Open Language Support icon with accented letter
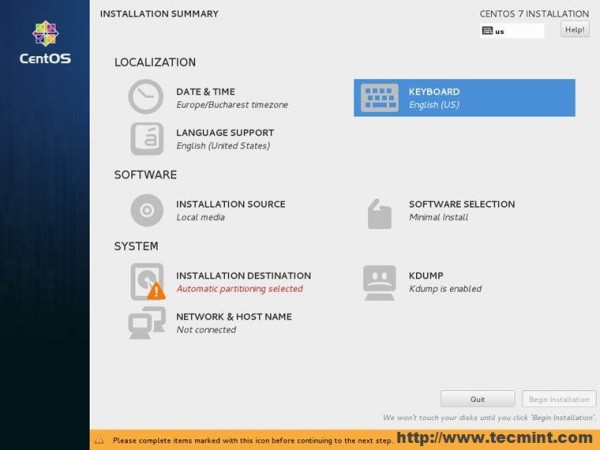 coord(147,139)
